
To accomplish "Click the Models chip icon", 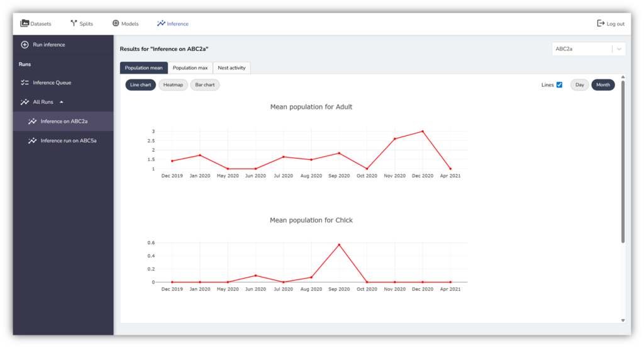I will (116, 23).
